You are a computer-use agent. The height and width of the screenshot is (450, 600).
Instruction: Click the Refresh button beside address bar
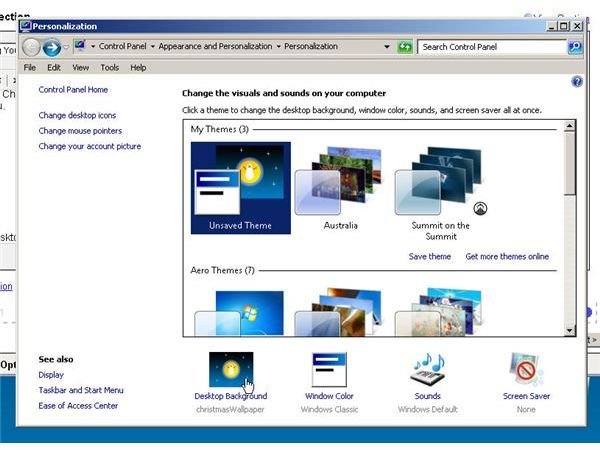[404, 47]
